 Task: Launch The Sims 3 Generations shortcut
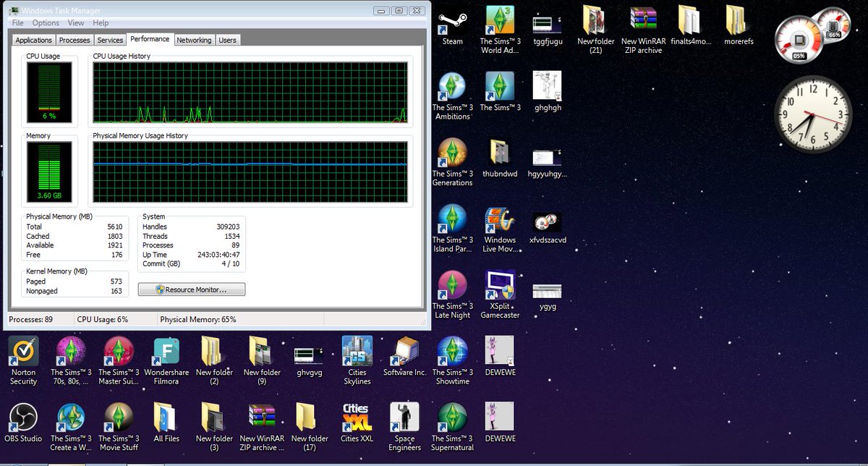click(x=453, y=163)
